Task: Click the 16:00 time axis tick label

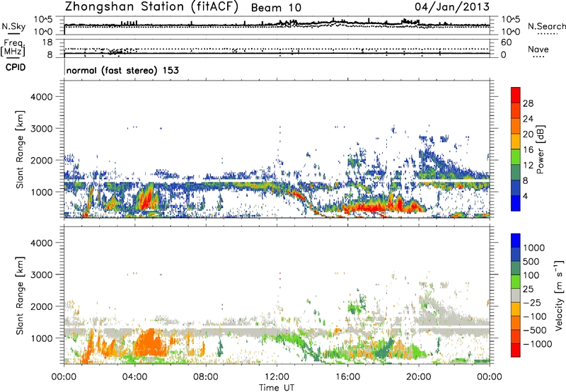Action: 347,377
